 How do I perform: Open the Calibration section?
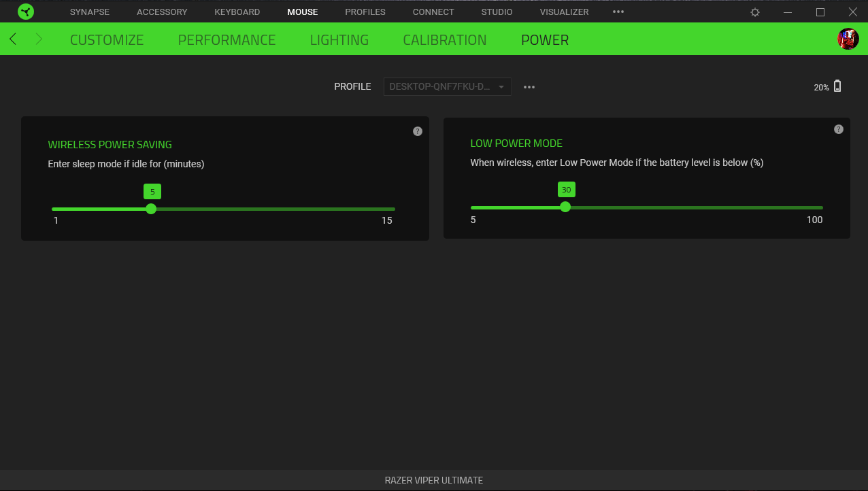(444, 40)
